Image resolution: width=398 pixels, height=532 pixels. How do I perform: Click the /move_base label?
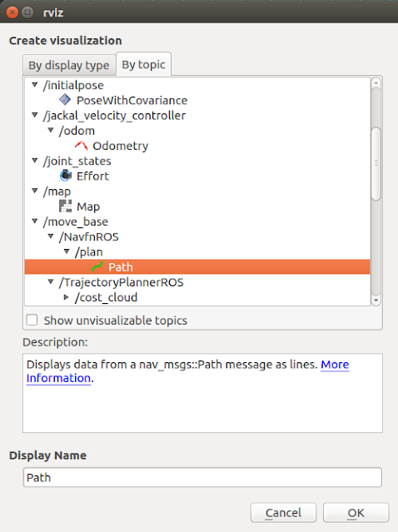[x=75, y=221]
